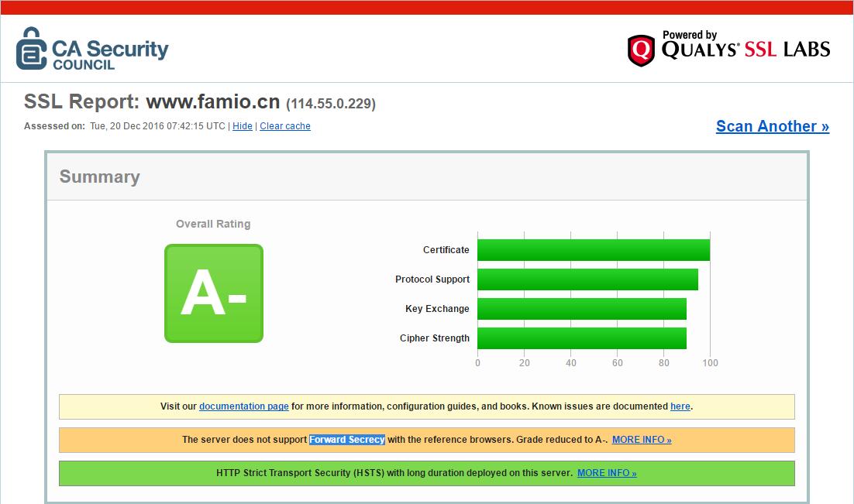This screenshot has width=854, height=504.
Task: Click the Summary section heading
Action: click(100, 177)
